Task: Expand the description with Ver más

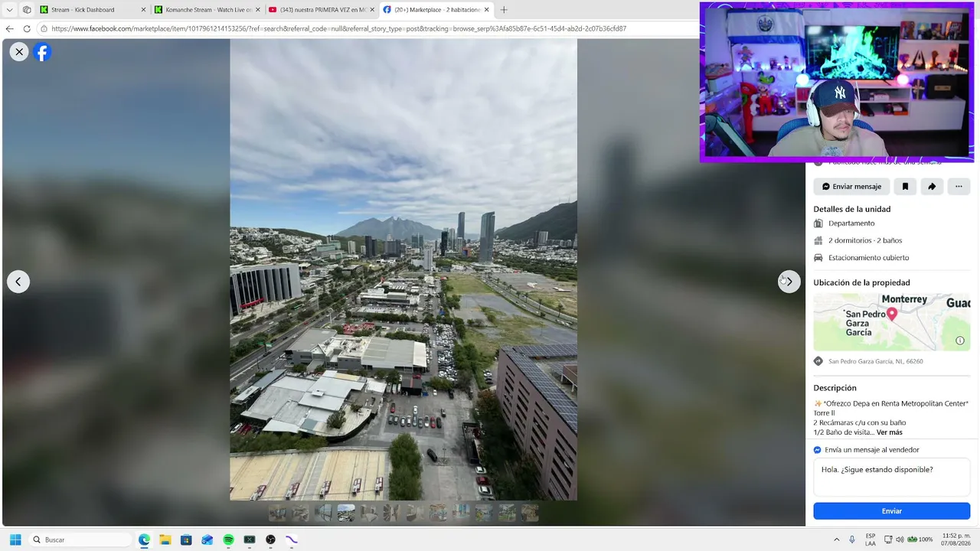Action: tap(890, 432)
